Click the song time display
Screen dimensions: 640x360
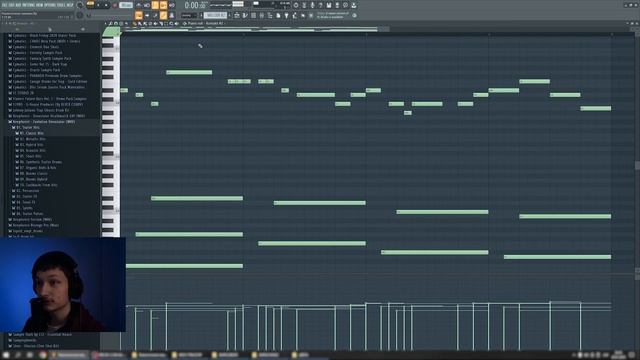point(196,5)
